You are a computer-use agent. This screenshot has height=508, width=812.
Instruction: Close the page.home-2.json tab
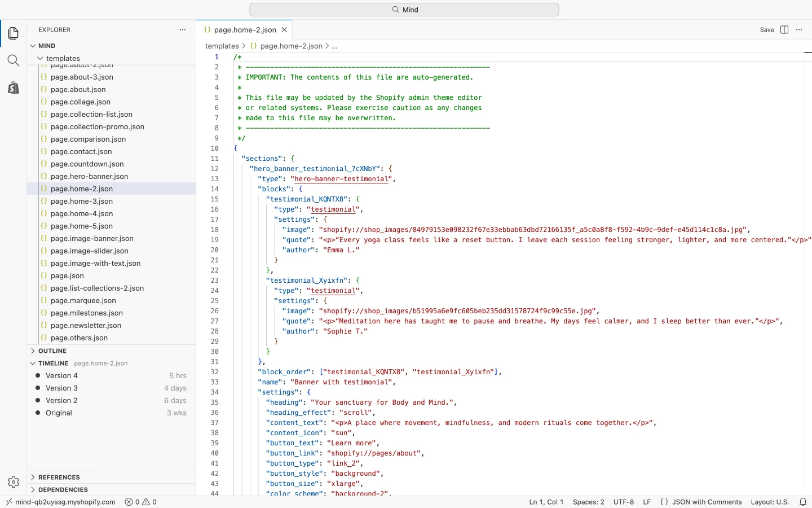284,30
